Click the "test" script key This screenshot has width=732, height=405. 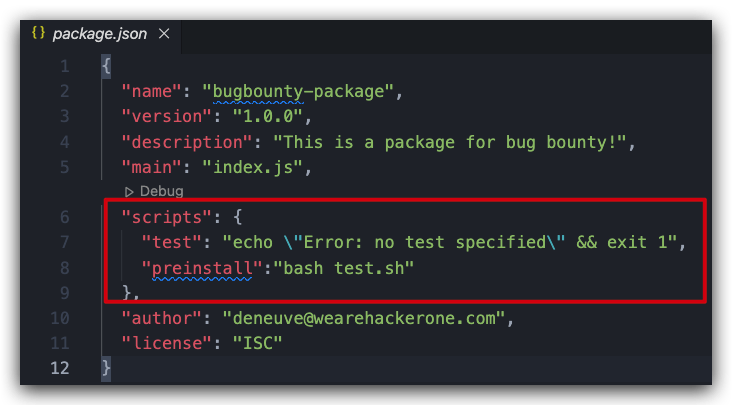[x=171, y=243]
